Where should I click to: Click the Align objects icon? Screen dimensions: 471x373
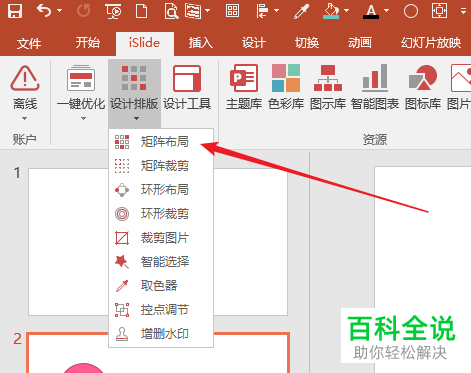(262, 11)
